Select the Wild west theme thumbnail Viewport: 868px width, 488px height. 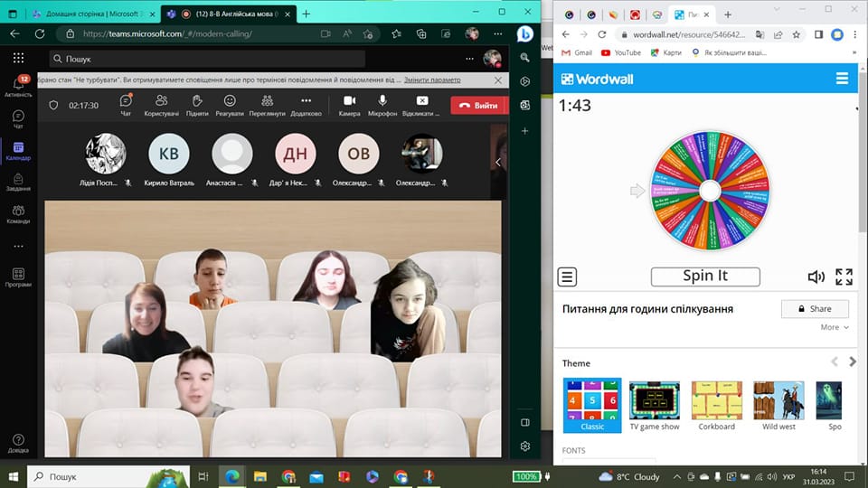click(x=778, y=405)
